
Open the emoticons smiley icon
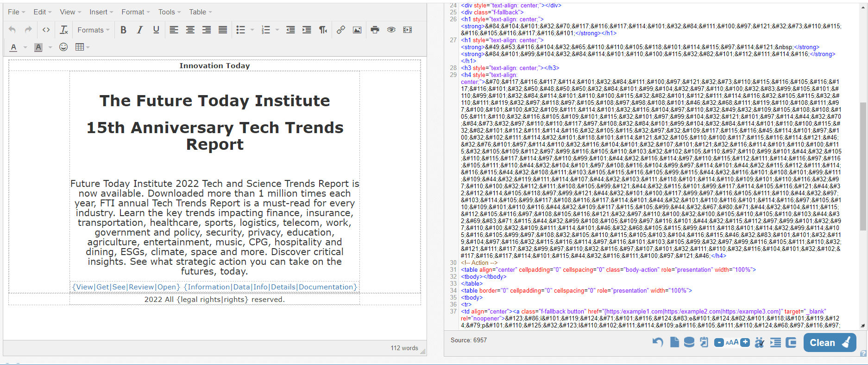point(63,47)
